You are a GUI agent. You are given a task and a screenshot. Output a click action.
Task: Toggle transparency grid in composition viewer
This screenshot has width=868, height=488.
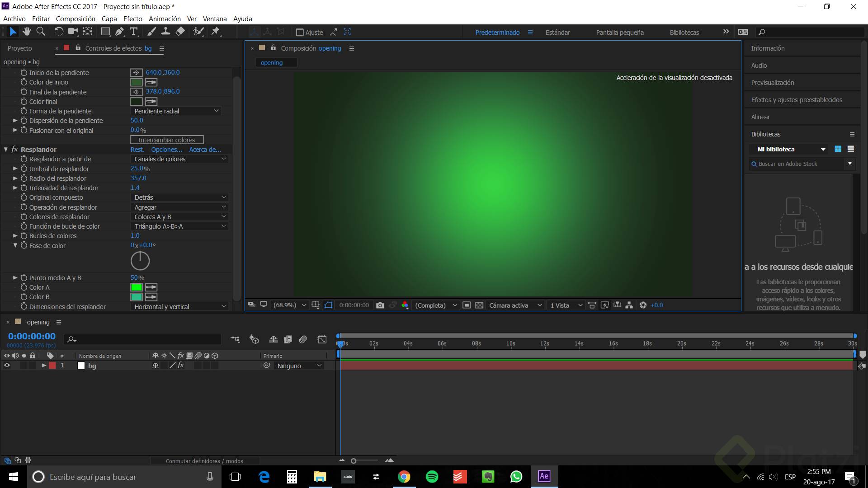(x=479, y=305)
